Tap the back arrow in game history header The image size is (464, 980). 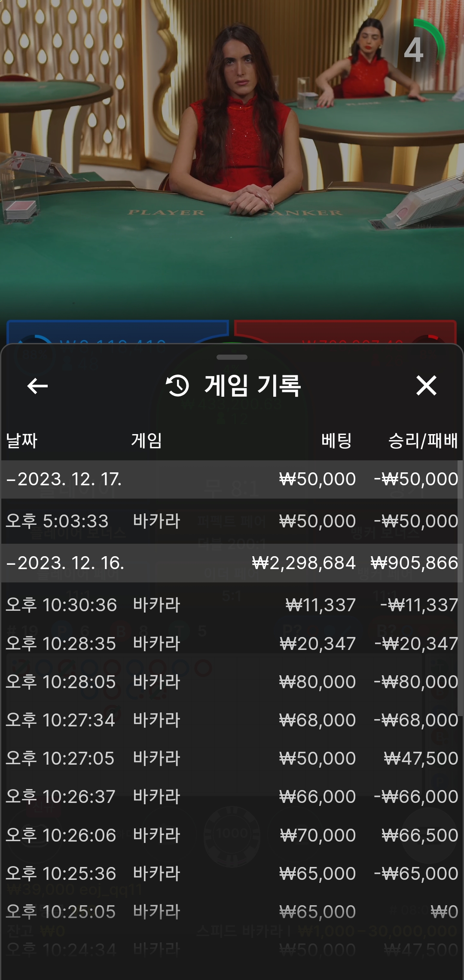tap(37, 386)
